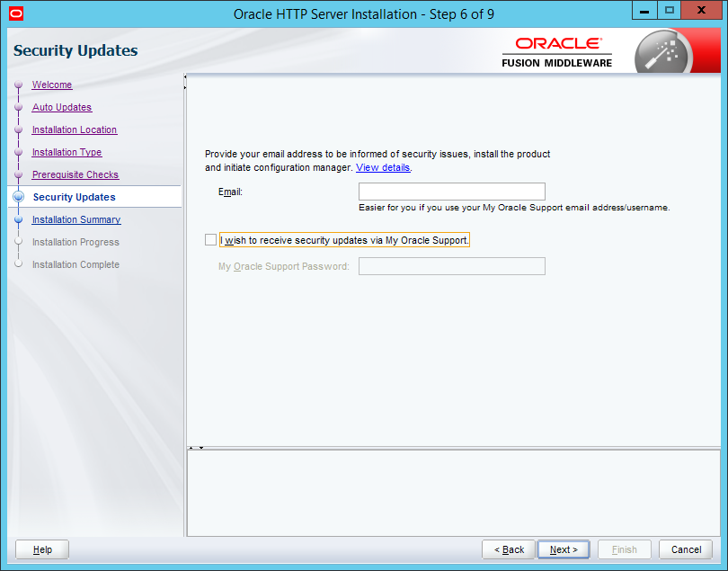
Task: Click the Installation Summary step bullet icon
Action: 18,220
